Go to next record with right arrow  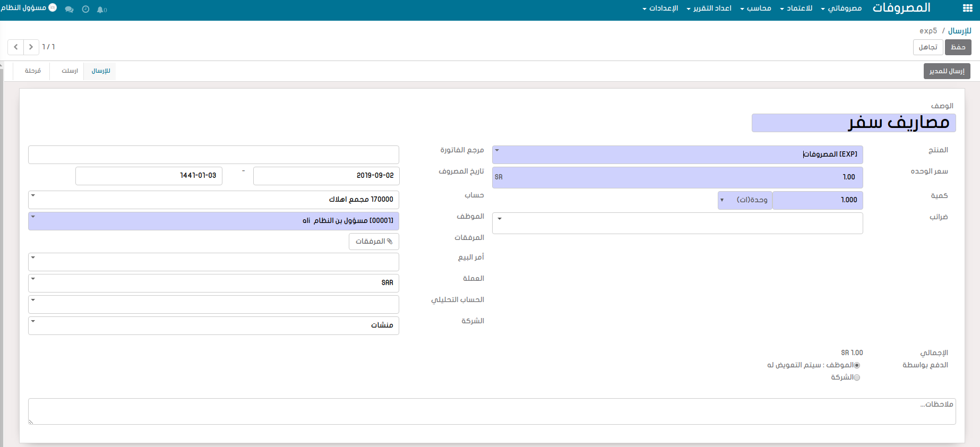tap(31, 47)
